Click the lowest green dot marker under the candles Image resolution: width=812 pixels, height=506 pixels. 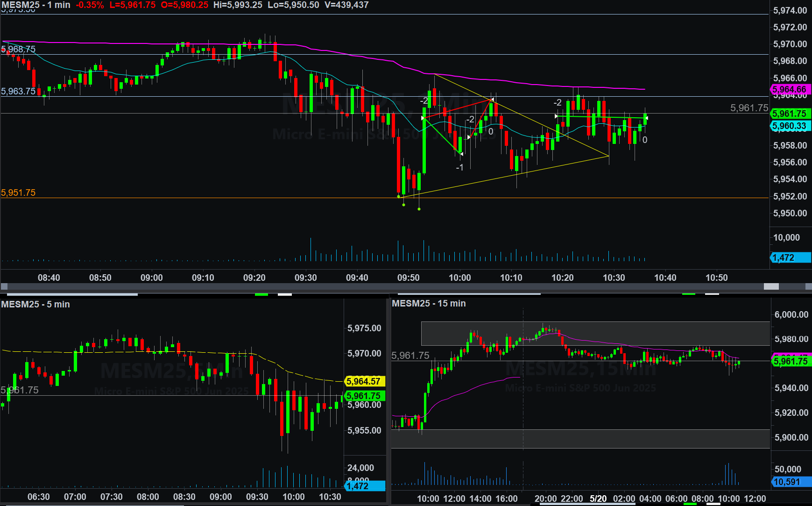pyautogui.click(x=419, y=209)
